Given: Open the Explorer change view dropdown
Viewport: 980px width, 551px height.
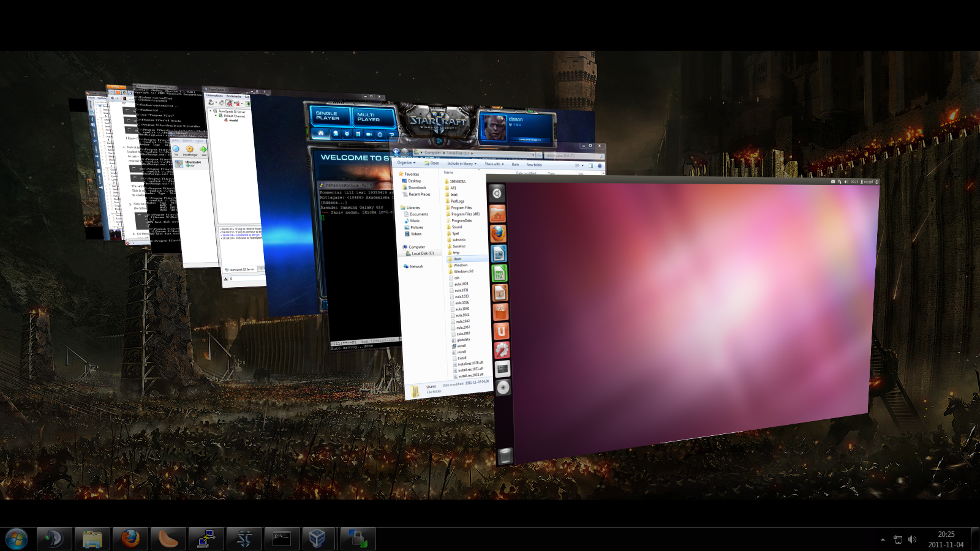Looking at the screenshot, I should click(582, 166).
